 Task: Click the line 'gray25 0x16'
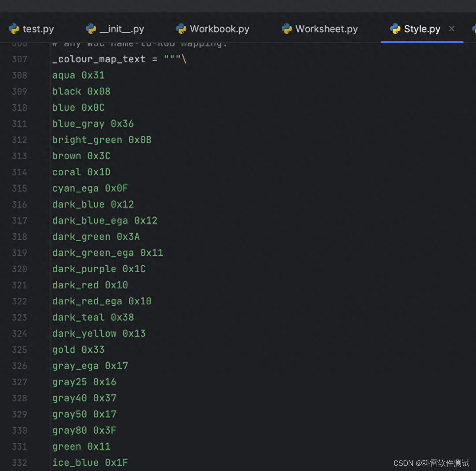[84, 382]
